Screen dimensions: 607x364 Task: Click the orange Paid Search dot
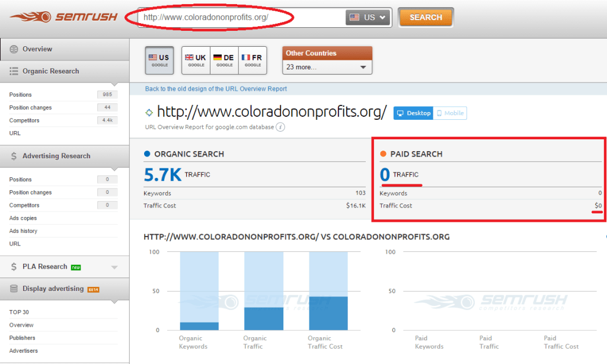384,154
